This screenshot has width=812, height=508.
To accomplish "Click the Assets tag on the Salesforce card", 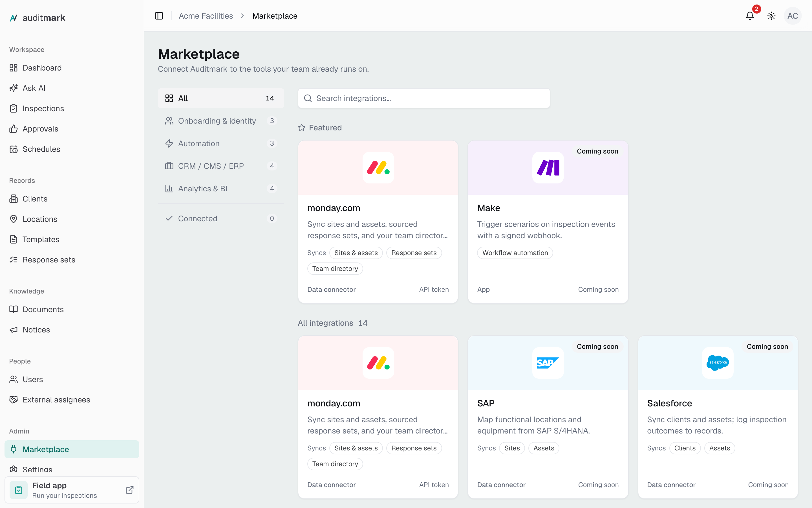I will click(x=720, y=448).
